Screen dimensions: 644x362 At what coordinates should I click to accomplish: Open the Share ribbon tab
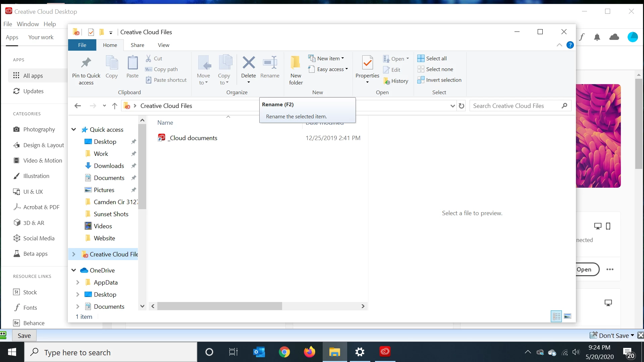[138, 45]
